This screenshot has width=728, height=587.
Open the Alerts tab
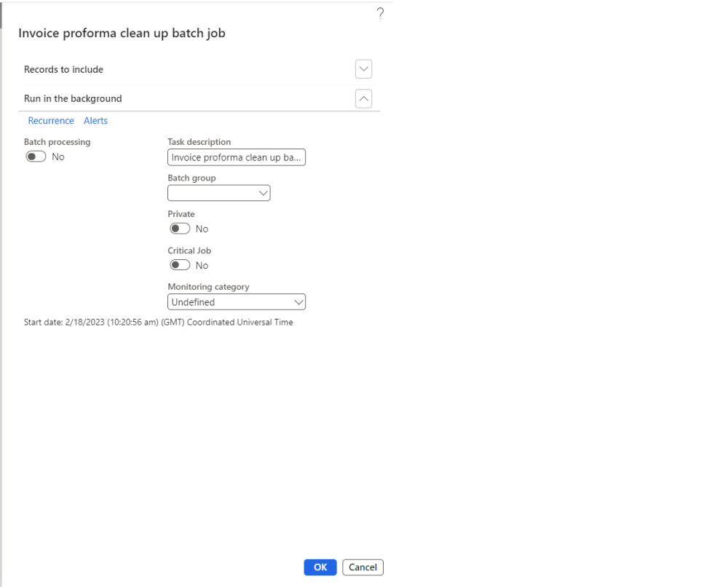click(95, 121)
